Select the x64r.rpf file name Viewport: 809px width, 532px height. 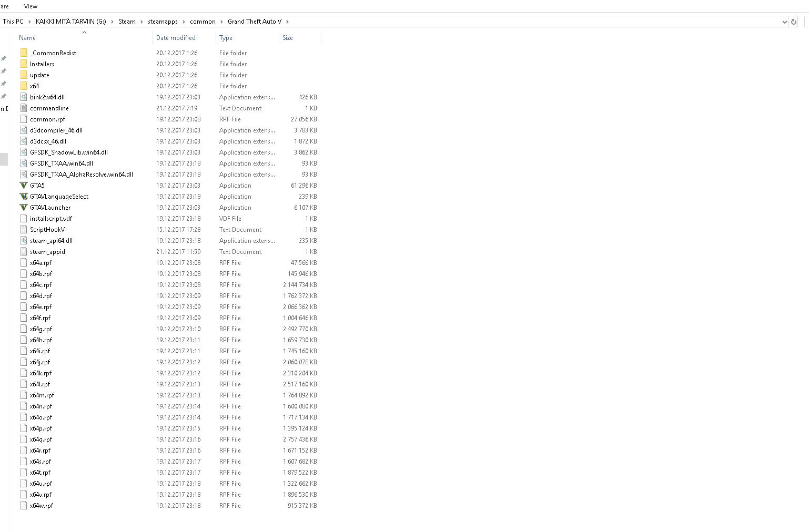[x=41, y=451]
